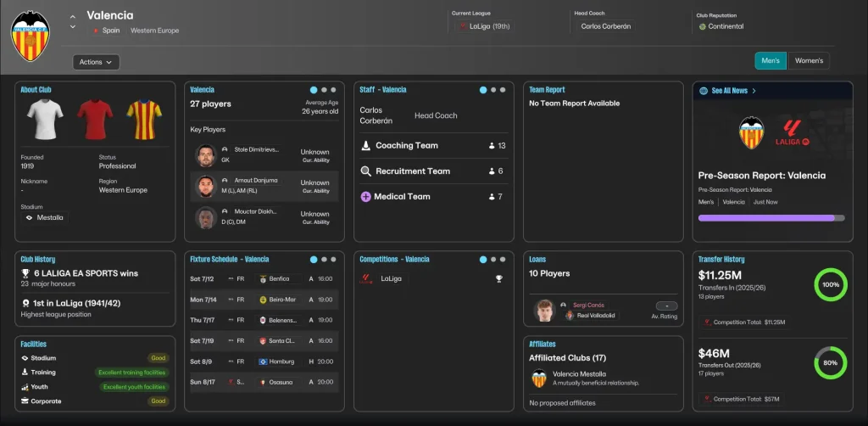Select the yellow-red striped third kit
The width and height of the screenshot is (868, 426).
pyautogui.click(x=144, y=120)
